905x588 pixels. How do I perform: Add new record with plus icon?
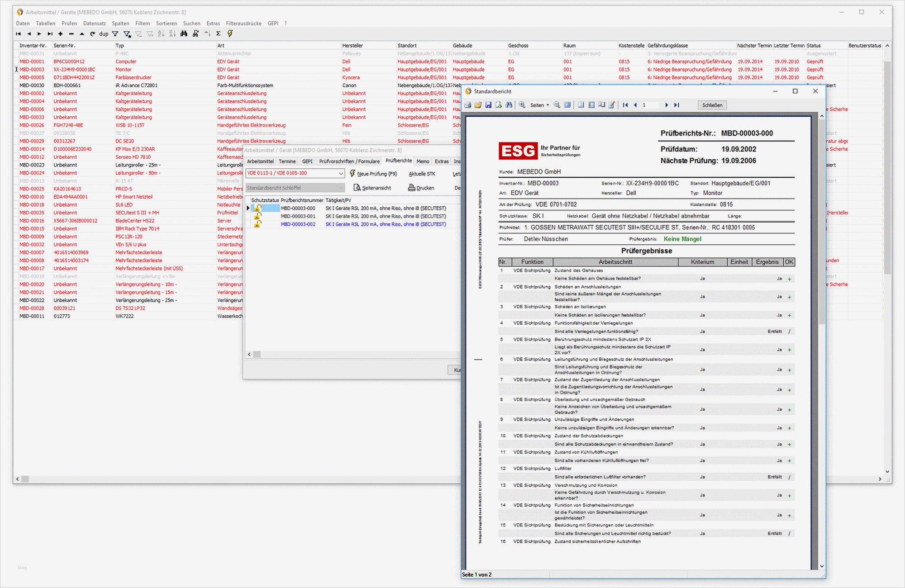click(x=60, y=34)
